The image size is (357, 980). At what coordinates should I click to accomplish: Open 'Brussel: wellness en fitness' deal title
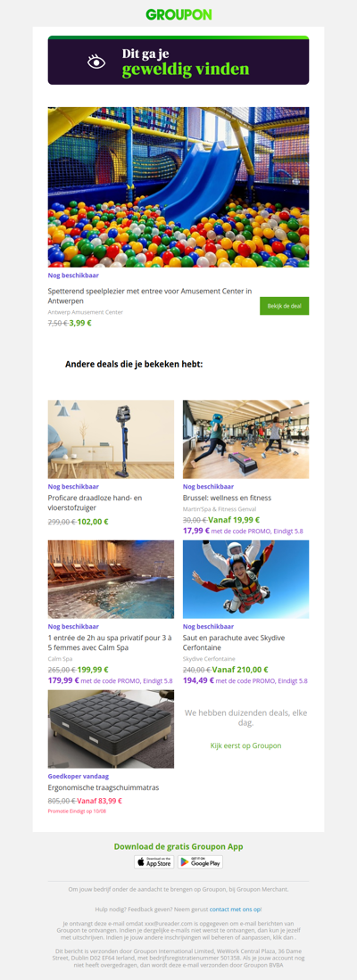[x=227, y=498]
